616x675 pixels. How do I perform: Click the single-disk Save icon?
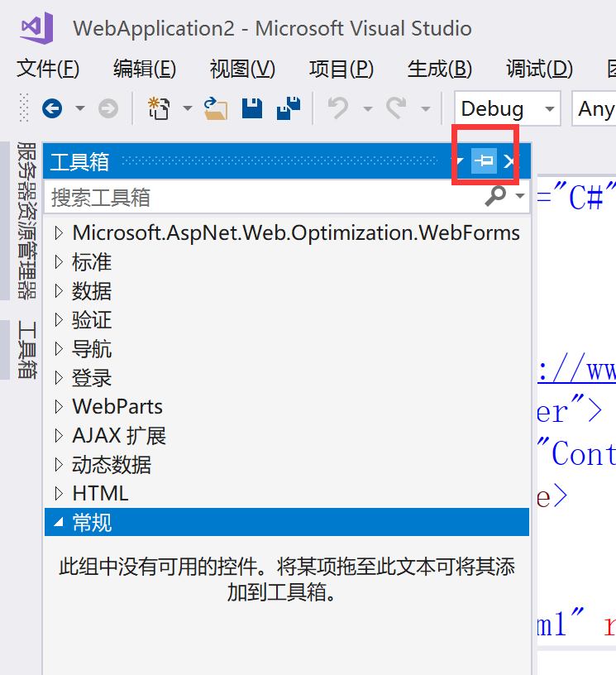251,108
